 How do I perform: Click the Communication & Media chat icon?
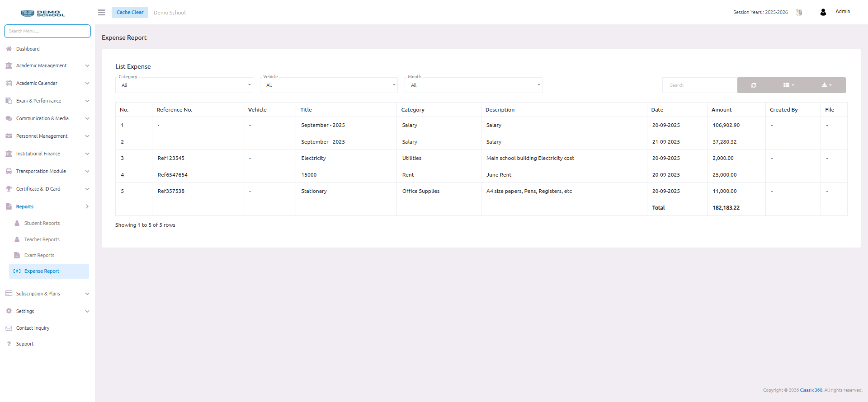[x=9, y=118]
